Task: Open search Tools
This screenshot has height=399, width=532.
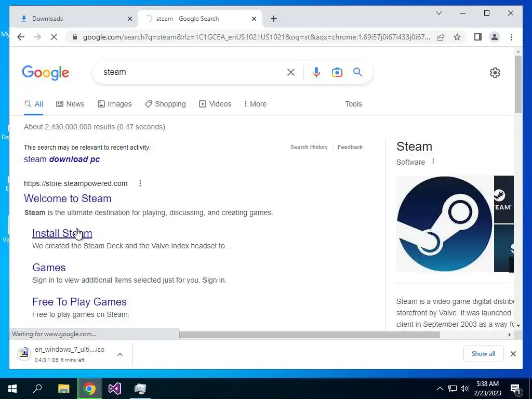Action: [x=353, y=104]
